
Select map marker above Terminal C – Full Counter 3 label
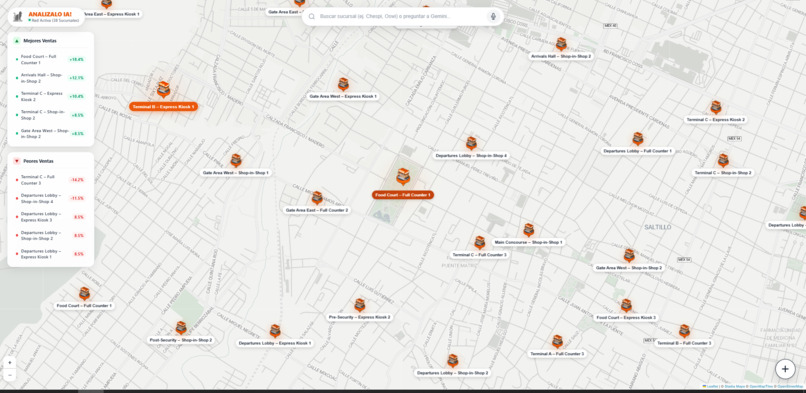479,242
